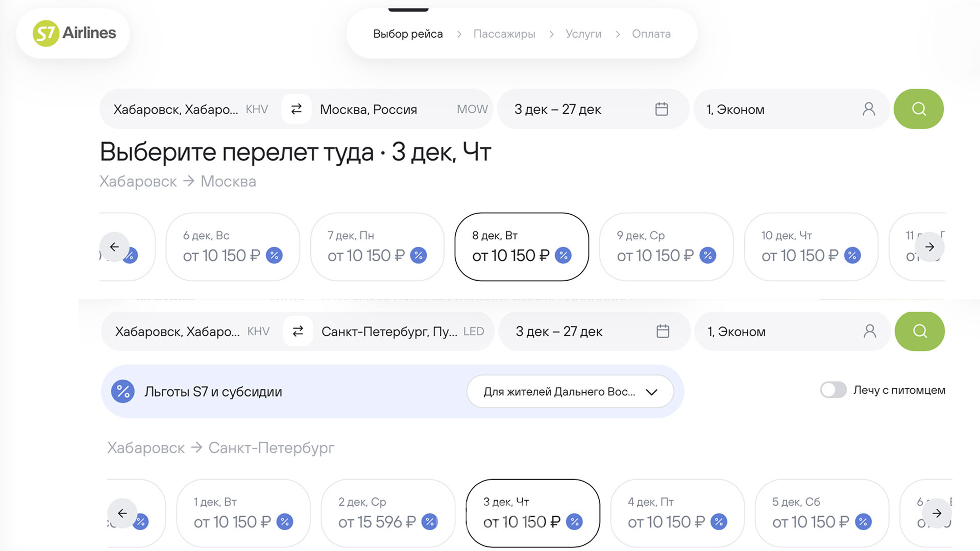
Task: Go to next dates in the Saint Petersburg date strip
Action: point(937,513)
